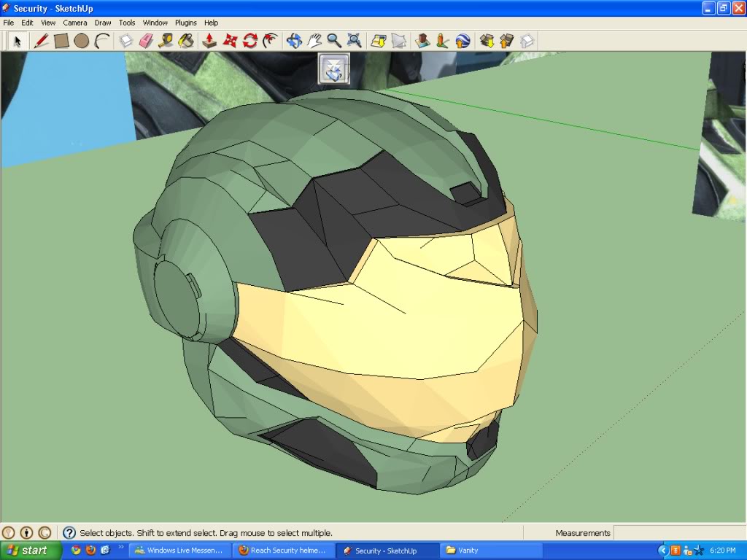Click the circled C status icon
The width and height of the screenshot is (747, 560).
click(x=44, y=532)
